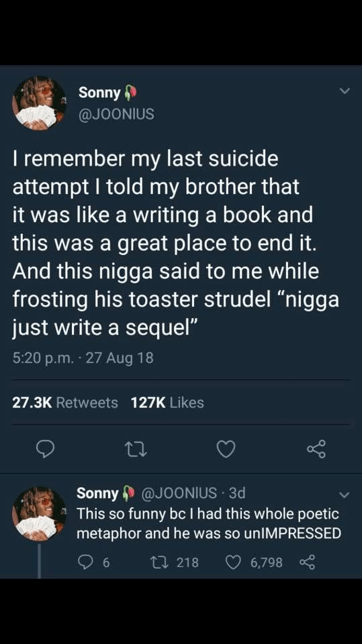362x644 pixels.
Task: Open the reply tweet's options chevron
Action: coord(344,495)
